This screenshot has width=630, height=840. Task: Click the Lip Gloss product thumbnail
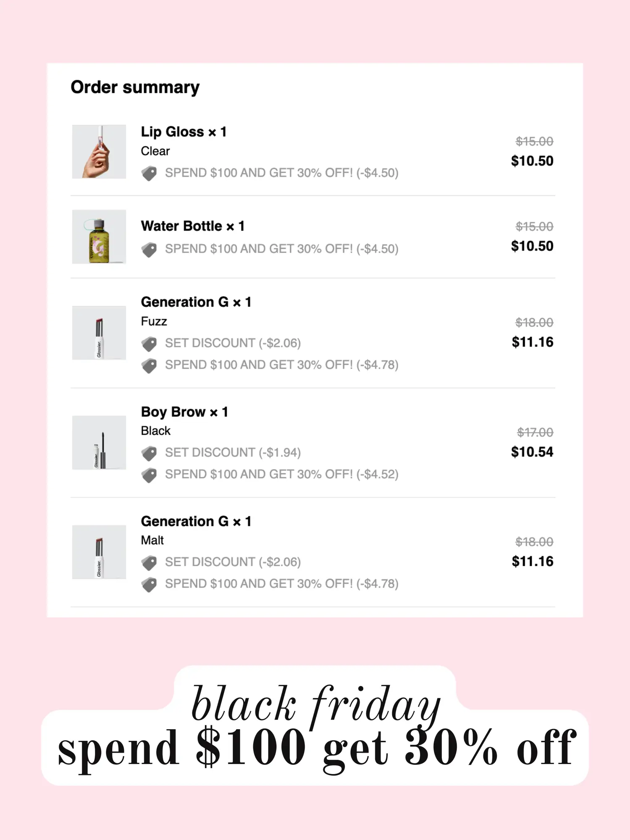(99, 152)
